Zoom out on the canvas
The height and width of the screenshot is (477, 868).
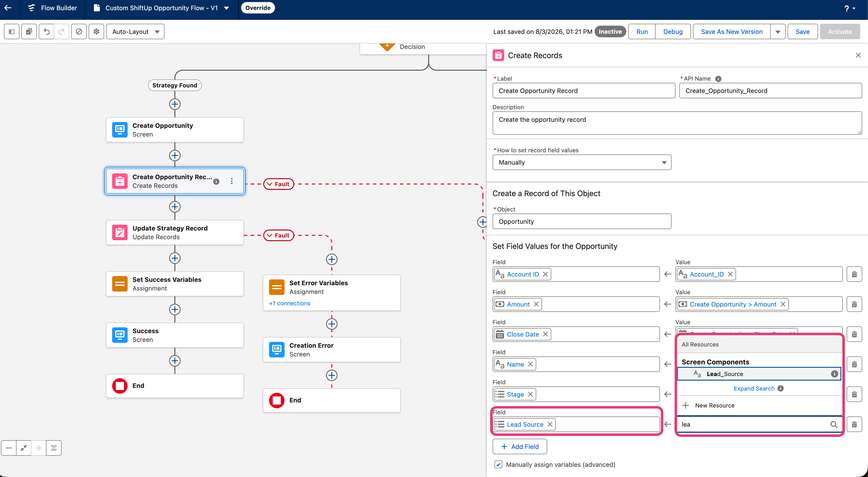(x=9, y=448)
